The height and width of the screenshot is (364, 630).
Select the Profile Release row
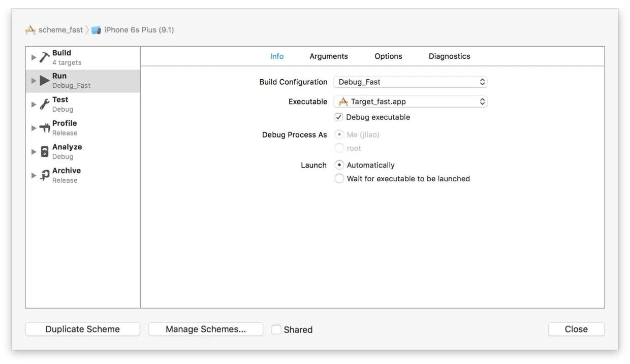pos(83,128)
